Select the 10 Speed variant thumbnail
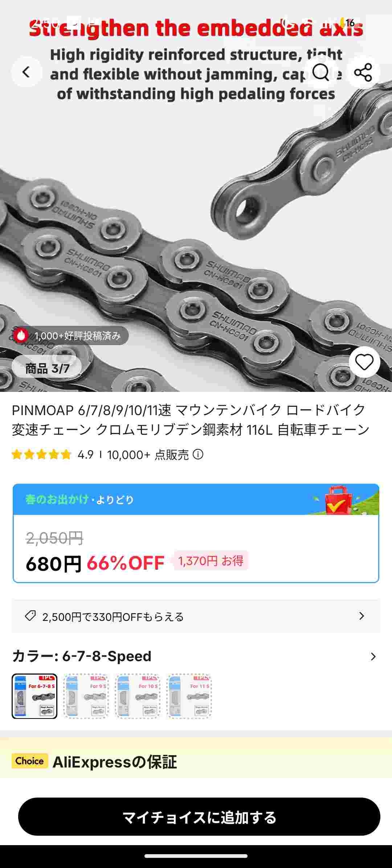Screen dimensions: 392x868 pos(138,696)
